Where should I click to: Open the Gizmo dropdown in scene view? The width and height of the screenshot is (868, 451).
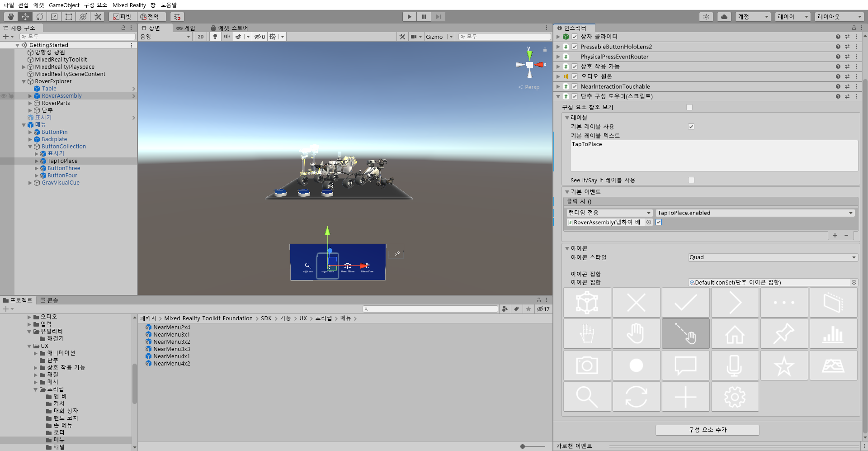click(x=439, y=37)
